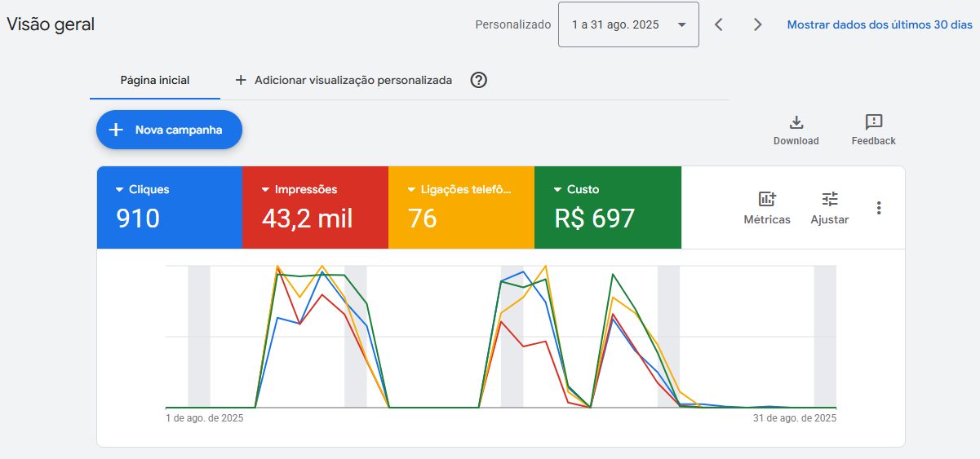Go to previous date range arrow
The image size is (980, 459).
pos(719,24)
